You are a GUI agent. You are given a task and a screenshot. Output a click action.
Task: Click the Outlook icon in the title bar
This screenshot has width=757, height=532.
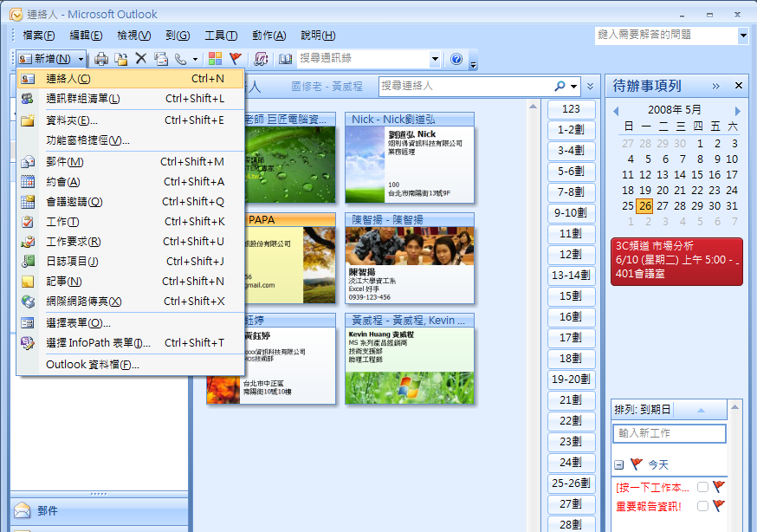pyautogui.click(x=16, y=15)
